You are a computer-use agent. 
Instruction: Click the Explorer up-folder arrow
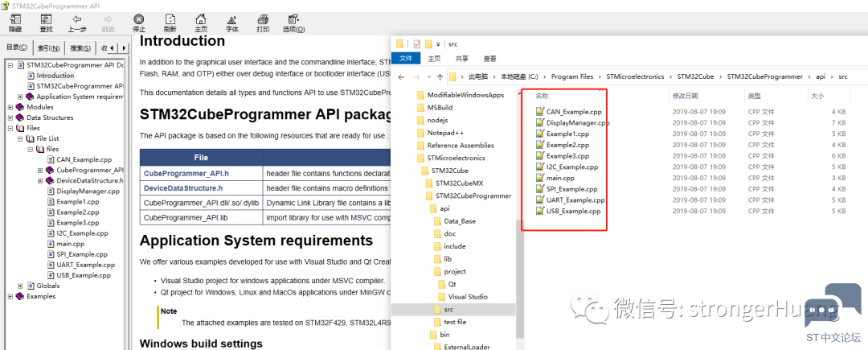[440, 77]
